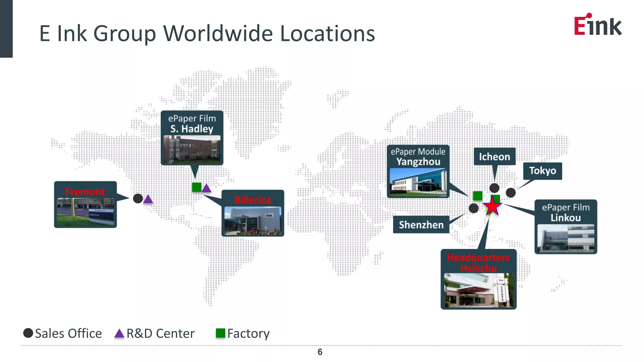Select the Billerica building photo

click(253, 220)
